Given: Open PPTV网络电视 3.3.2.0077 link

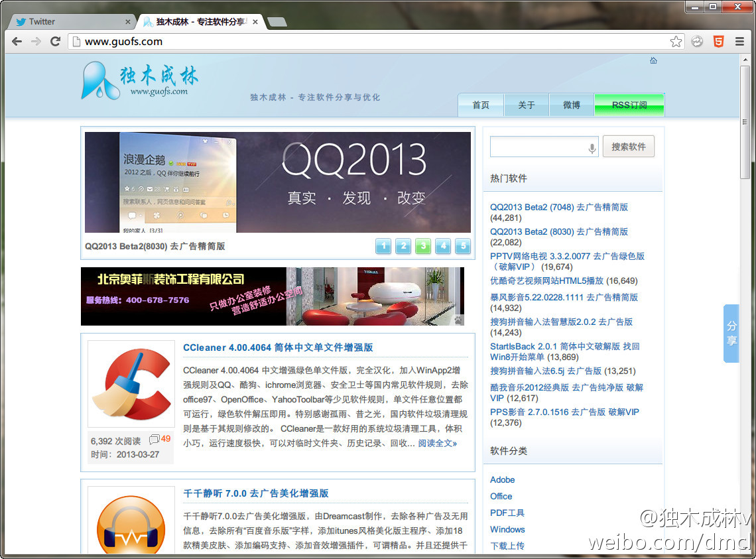Looking at the screenshot, I should [567, 261].
